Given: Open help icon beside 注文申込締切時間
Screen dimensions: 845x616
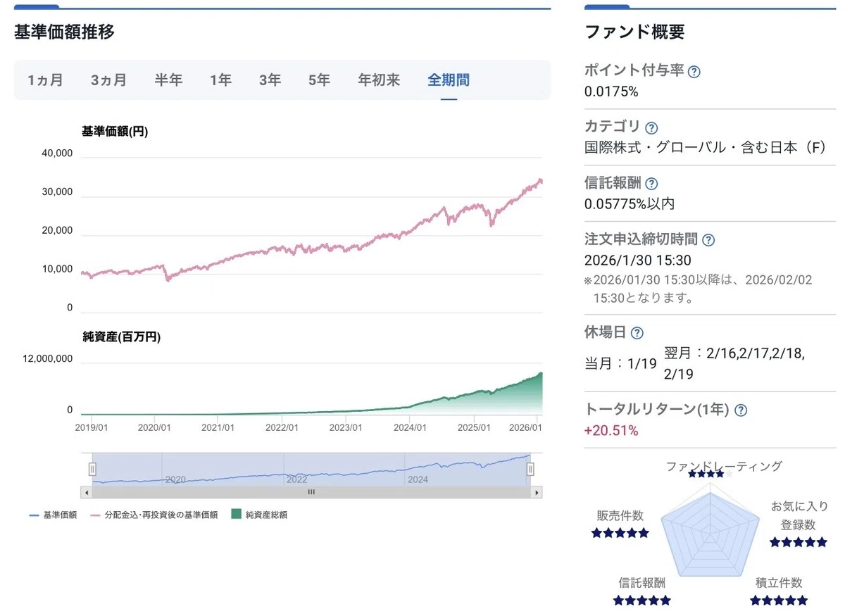Looking at the screenshot, I should [x=708, y=240].
